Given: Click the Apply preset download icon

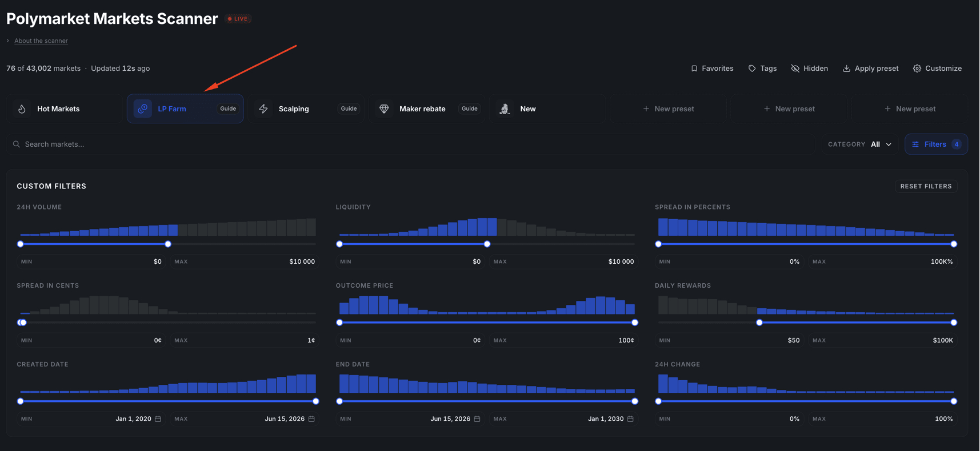Looking at the screenshot, I should point(846,69).
